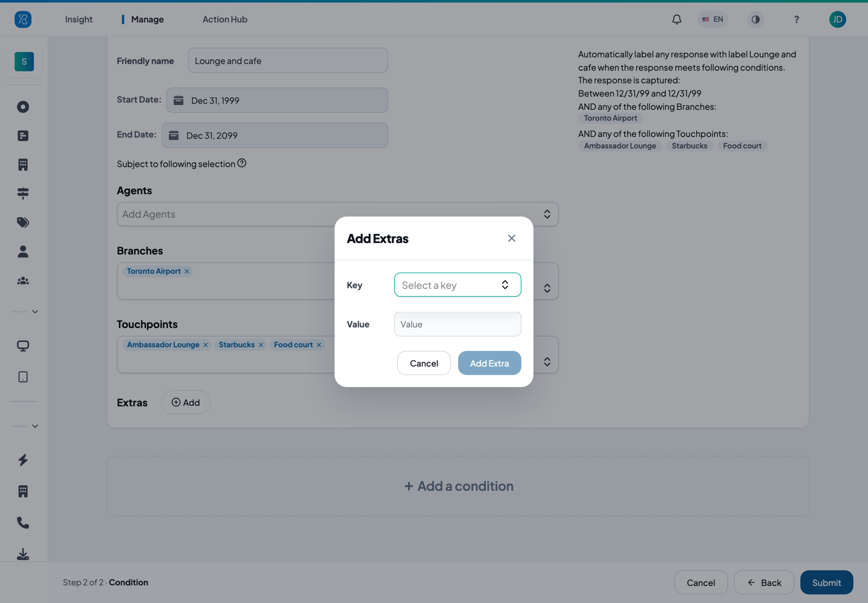Viewport: 868px width, 603px height.
Task: Collapse the sidebar section above the monitor icon
Action: coord(35,312)
